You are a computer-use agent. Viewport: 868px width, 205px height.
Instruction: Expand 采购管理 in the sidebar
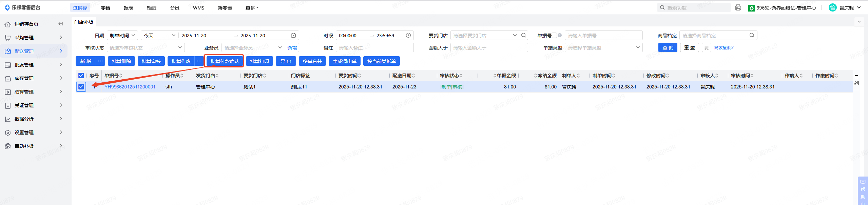34,37
